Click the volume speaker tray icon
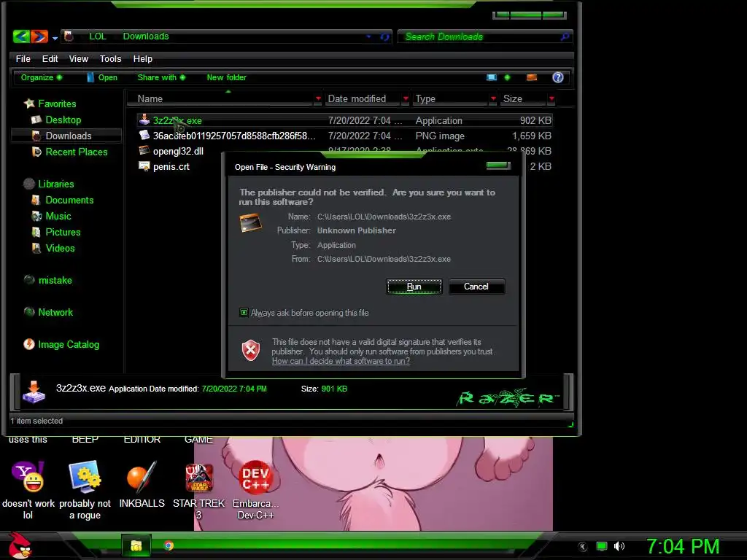 point(619,546)
